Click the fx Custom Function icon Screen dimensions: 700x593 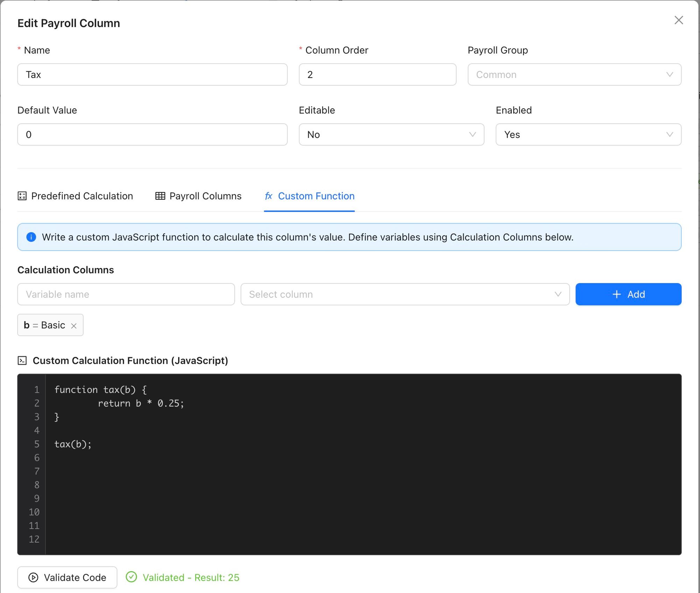click(268, 196)
